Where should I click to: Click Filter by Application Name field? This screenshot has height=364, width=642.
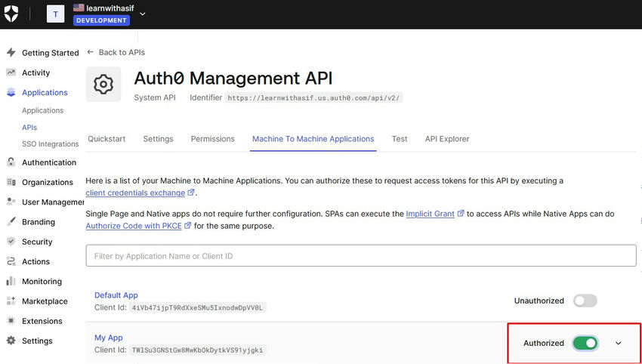point(361,256)
